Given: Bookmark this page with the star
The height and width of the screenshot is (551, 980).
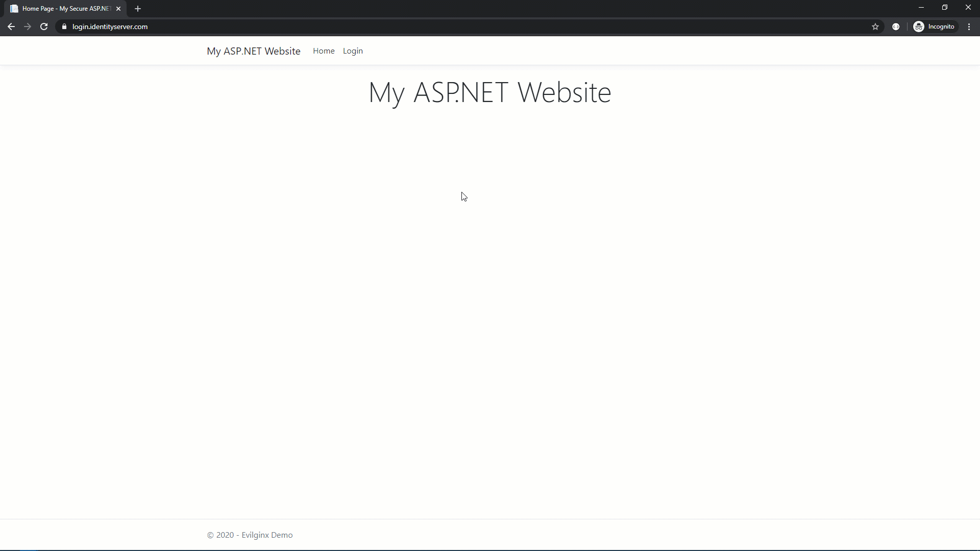Looking at the screenshot, I should [x=875, y=27].
